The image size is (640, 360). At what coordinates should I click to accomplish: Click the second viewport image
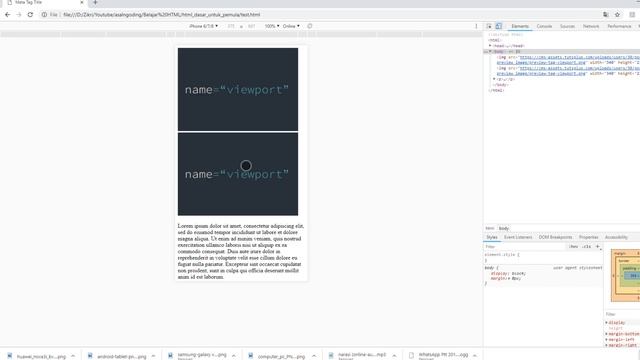click(238, 174)
